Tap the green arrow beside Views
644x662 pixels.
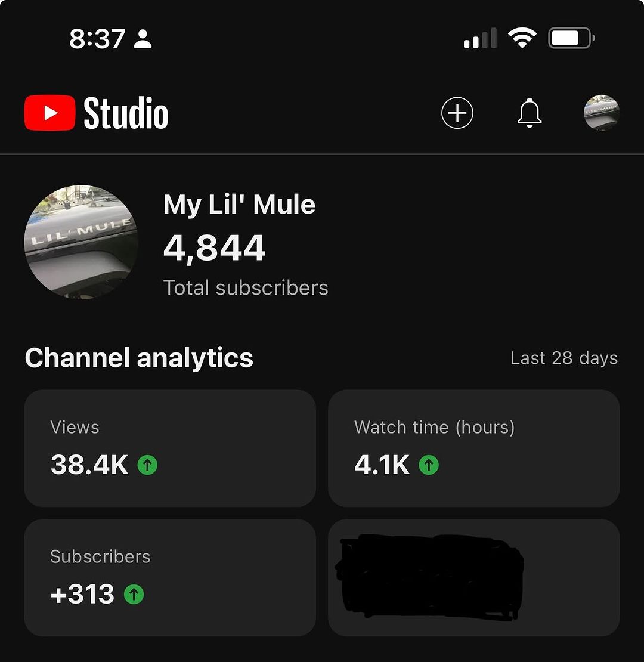click(x=147, y=465)
